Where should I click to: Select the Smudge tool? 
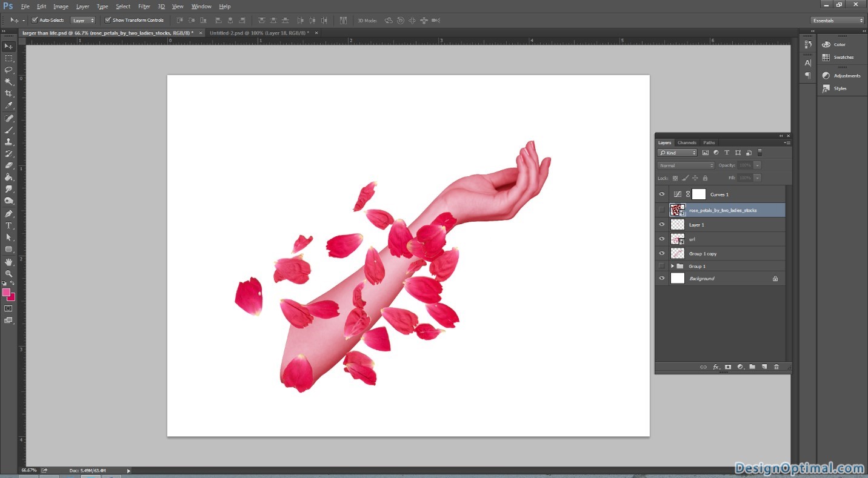(8, 188)
